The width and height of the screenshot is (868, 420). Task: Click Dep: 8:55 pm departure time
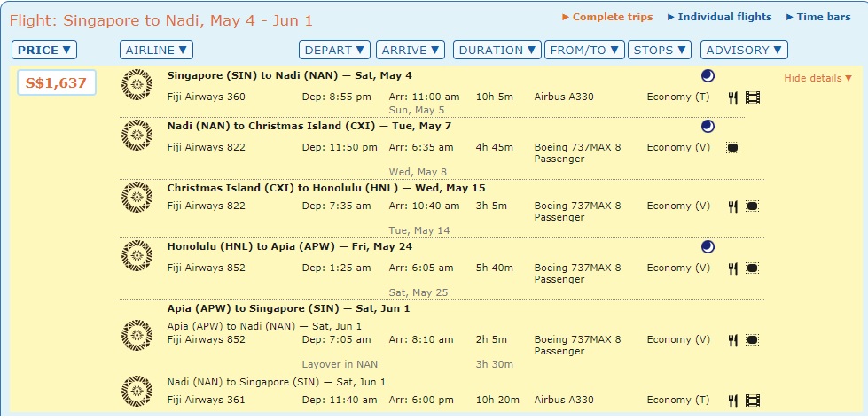pyautogui.click(x=337, y=97)
